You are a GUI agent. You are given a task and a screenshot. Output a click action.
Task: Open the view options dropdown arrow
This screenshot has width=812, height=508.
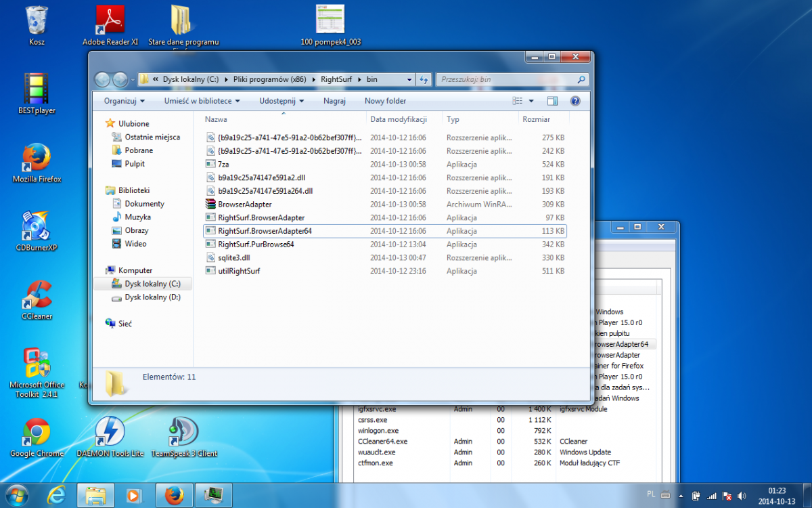pyautogui.click(x=531, y=101)
